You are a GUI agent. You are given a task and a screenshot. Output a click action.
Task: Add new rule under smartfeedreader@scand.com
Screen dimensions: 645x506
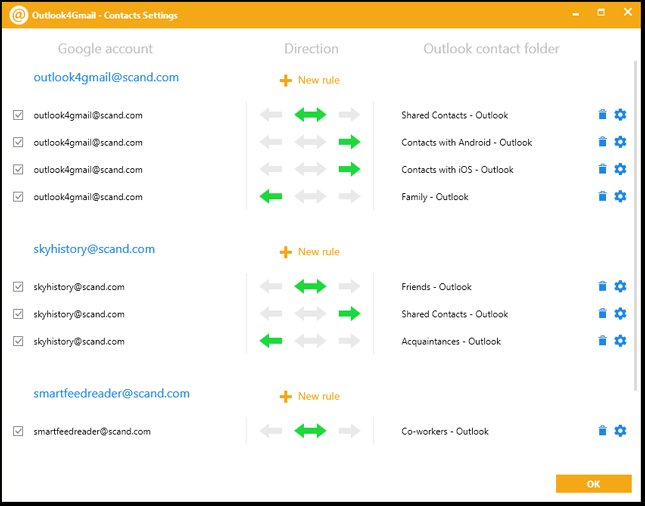point(310,396)
